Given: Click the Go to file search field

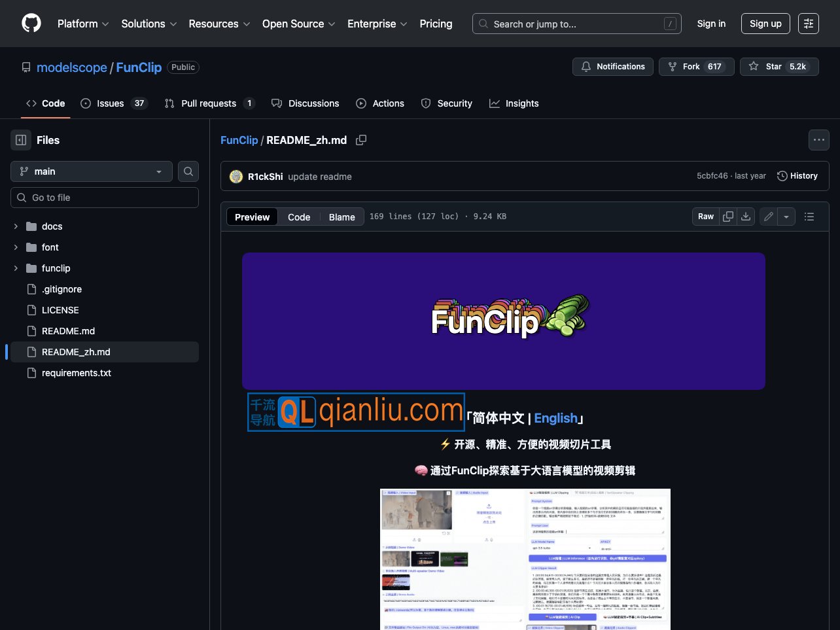Looking at the screenshot, I should tap(105, 197).
